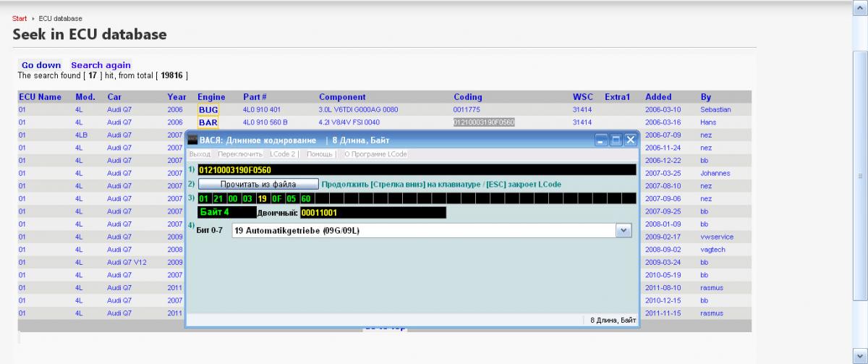Open the О Программе LCode menu
This screenshot has height=364, width=868.
click(x=375, y=154)
